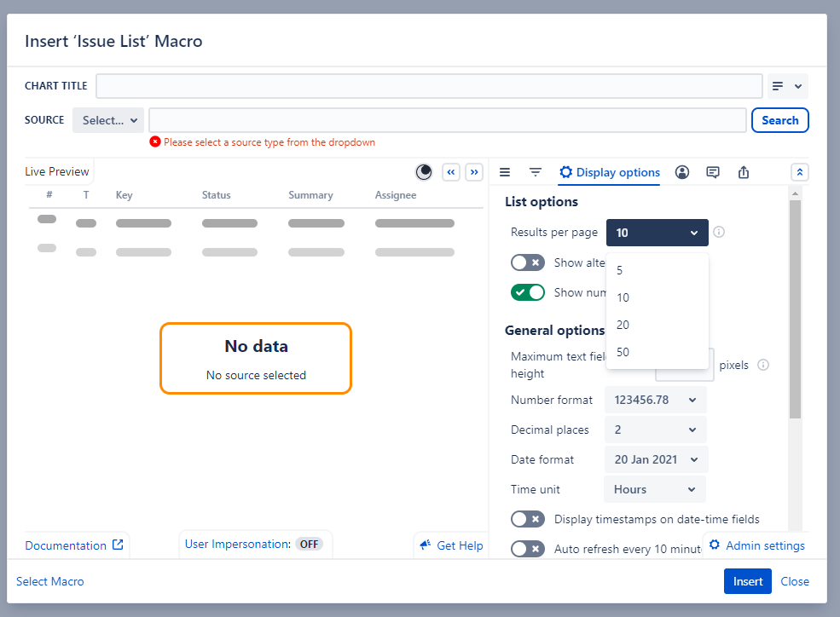This screenshot has width=840, height=617.
Task: Expand the Number format dropdown
Action: [x=655, y=400]
